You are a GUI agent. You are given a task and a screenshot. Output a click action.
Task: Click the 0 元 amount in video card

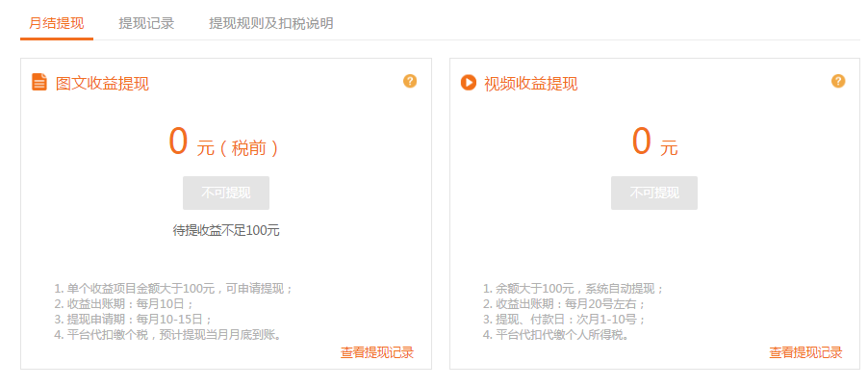(x=654, y=142)
